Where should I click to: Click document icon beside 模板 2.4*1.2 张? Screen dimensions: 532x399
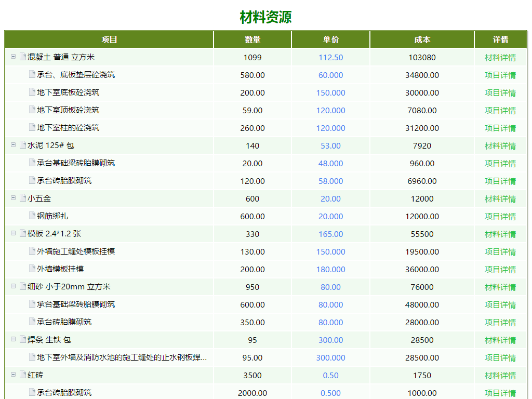tap(23, 233)
